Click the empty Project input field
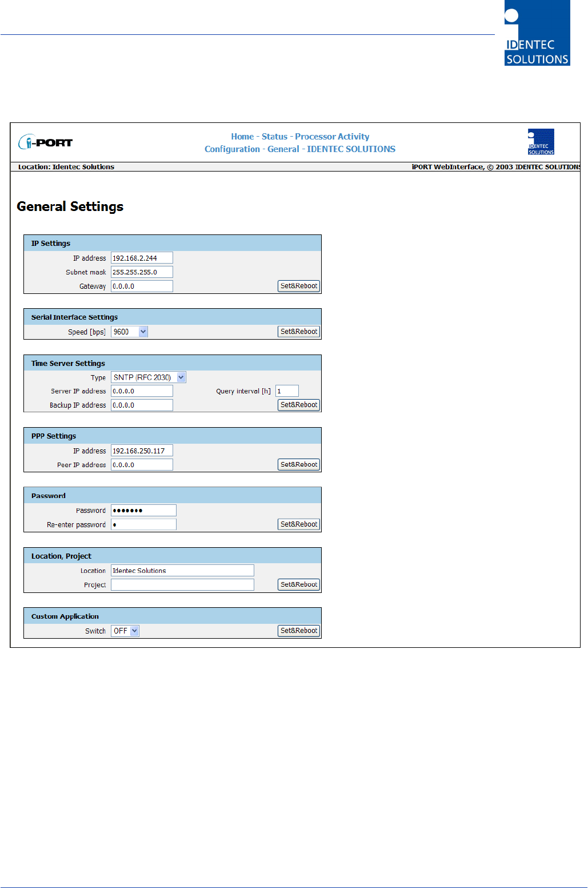Screen dimensions: 588x888 tap(182, 584)
